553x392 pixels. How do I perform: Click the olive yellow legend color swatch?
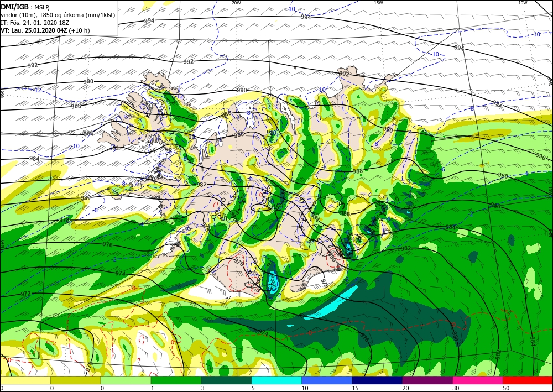pyautogui.click(x=75, y=380)
